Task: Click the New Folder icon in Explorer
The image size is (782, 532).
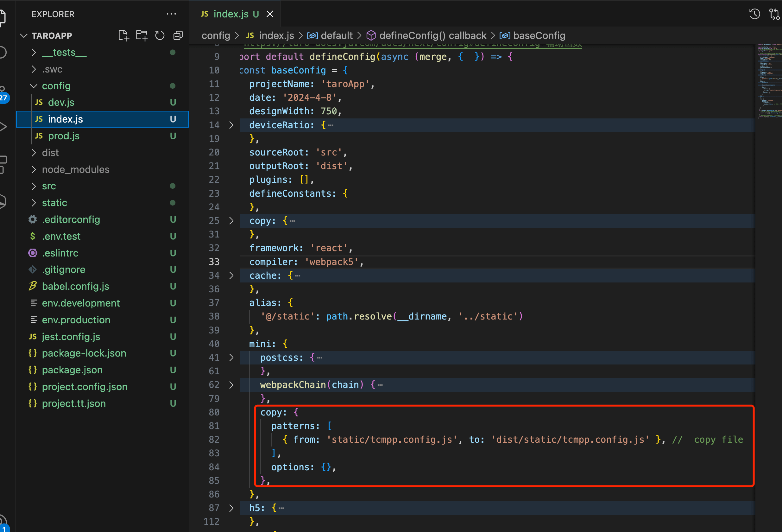Action: [142, 35]
